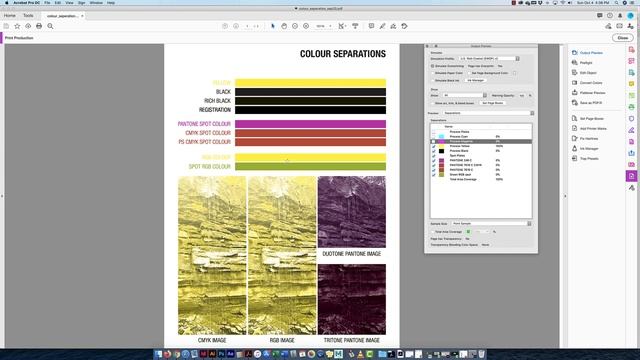Close the Print Production toolbar

(x=623, y=38)
